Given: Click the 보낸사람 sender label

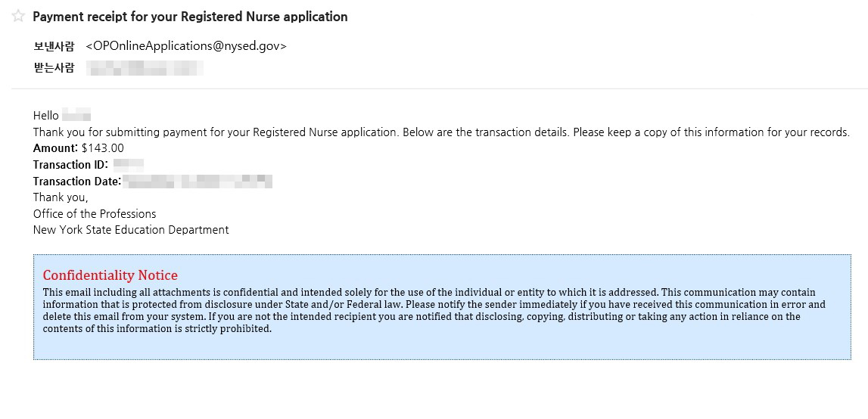Looking at the screenshot, I should point(54,46).
